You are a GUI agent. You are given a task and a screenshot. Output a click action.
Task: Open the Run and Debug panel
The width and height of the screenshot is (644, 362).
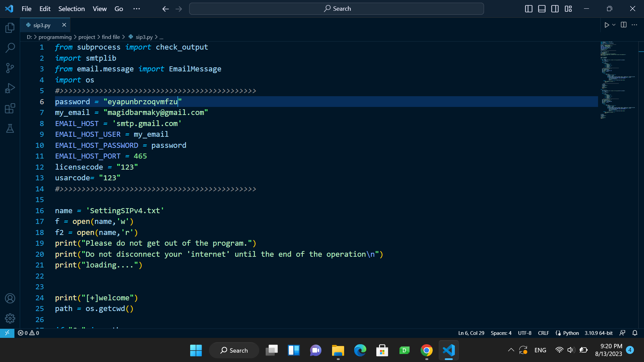click(x=10, y=88)
